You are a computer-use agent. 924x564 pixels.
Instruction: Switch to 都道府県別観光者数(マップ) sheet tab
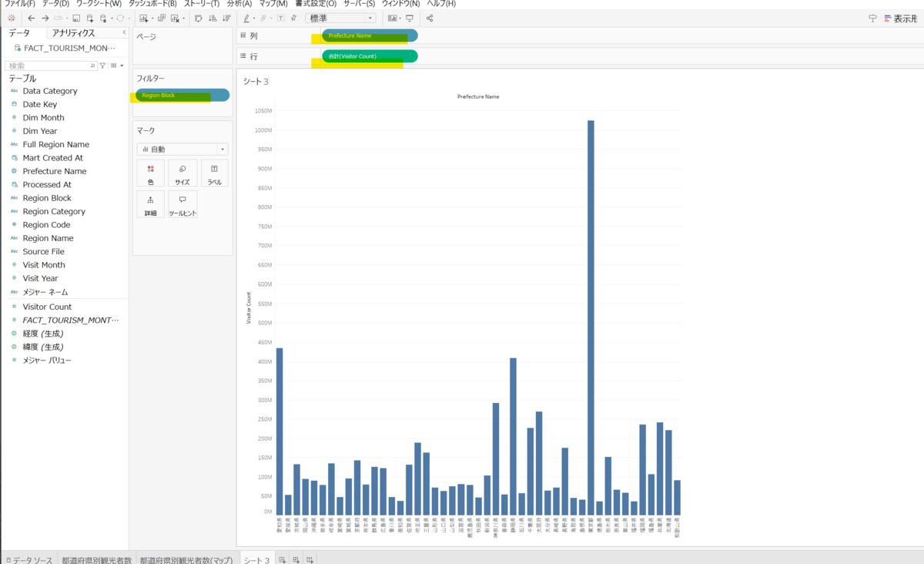click(187, 559)
